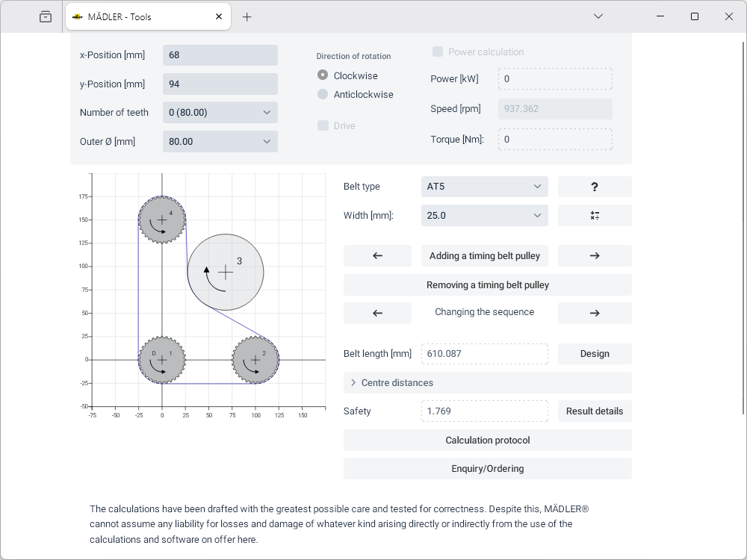Click left arrow for Changing the sequence

point(377,313)
